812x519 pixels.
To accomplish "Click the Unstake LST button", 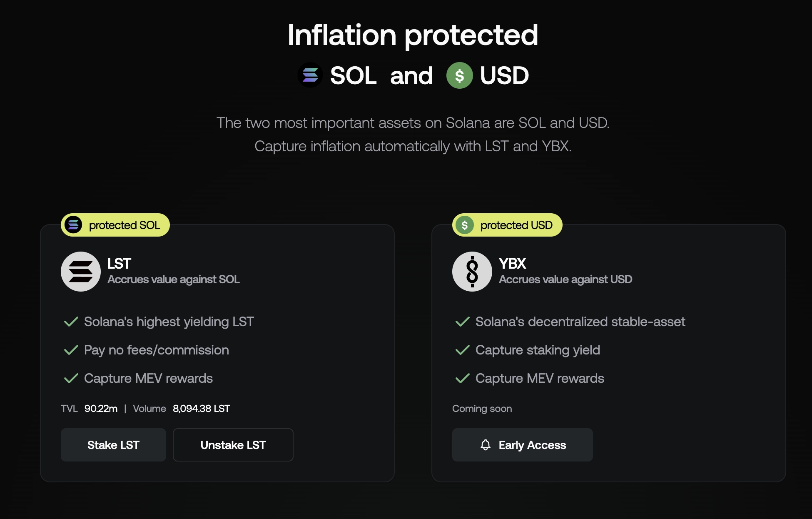I will click(x=233, y=445).
